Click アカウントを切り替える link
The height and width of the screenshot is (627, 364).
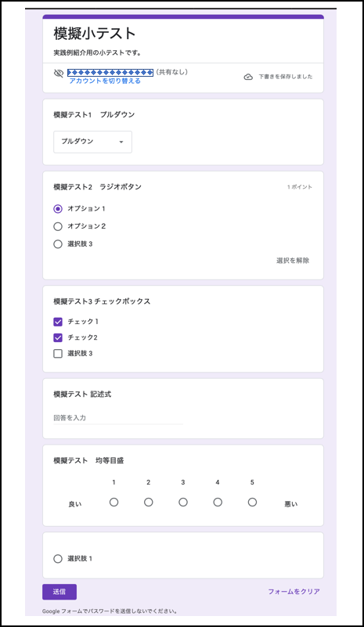pos(105,81)
